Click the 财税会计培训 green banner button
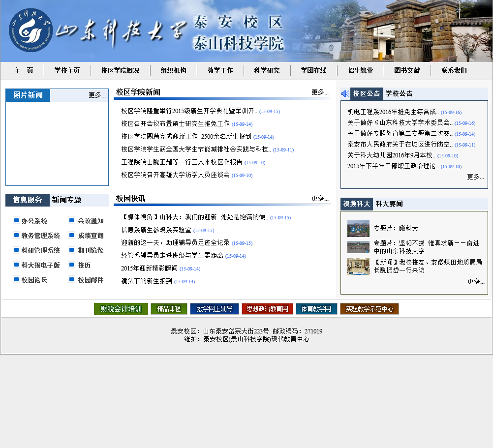 121,309
